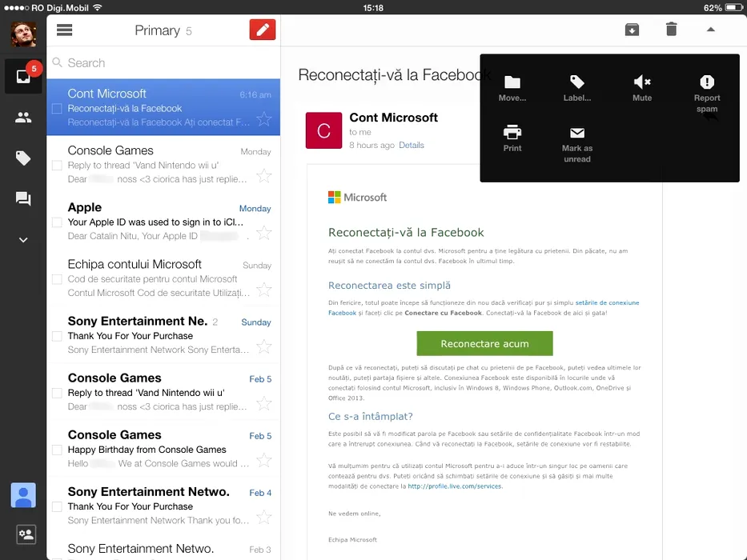Open the Forums chat icon in sidebar
The height and width of the screenshot is (560, 747).
[23, 199]
